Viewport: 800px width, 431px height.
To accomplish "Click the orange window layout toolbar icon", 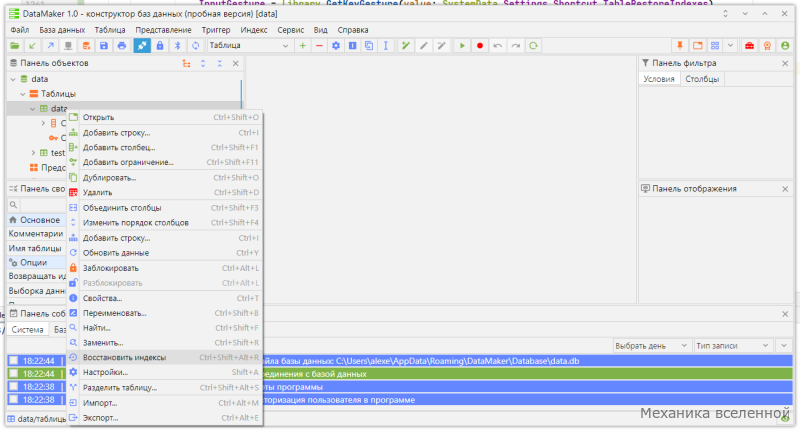I will click(697, 46).
